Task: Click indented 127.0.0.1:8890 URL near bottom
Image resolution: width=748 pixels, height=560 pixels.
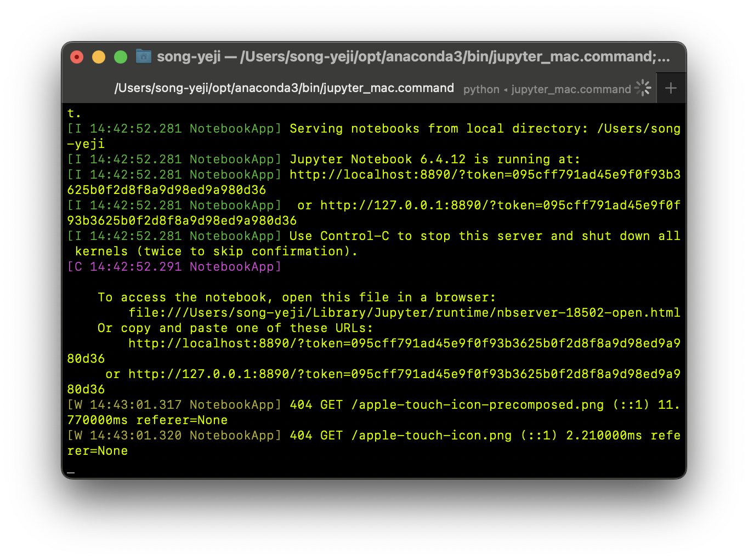Action: click(404, 374)
